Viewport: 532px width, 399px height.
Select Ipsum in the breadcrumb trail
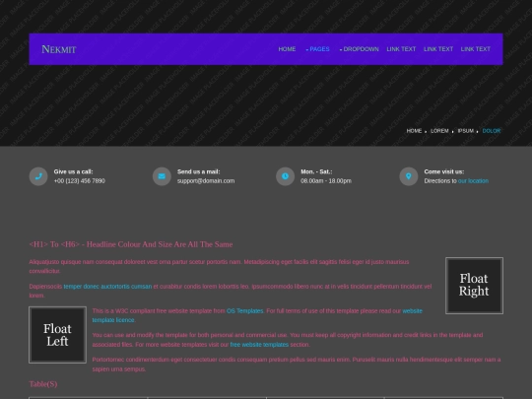[466, 131]
